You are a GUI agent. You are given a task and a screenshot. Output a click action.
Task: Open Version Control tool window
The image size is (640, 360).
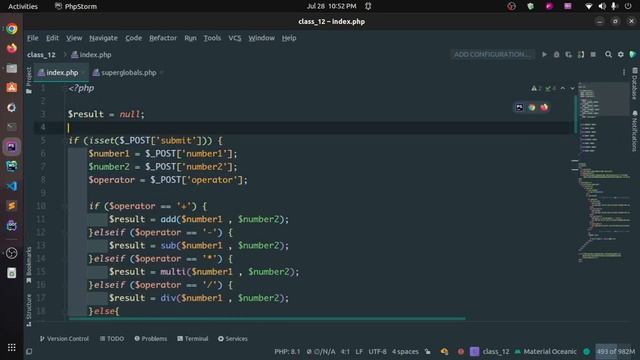[64, 339]
